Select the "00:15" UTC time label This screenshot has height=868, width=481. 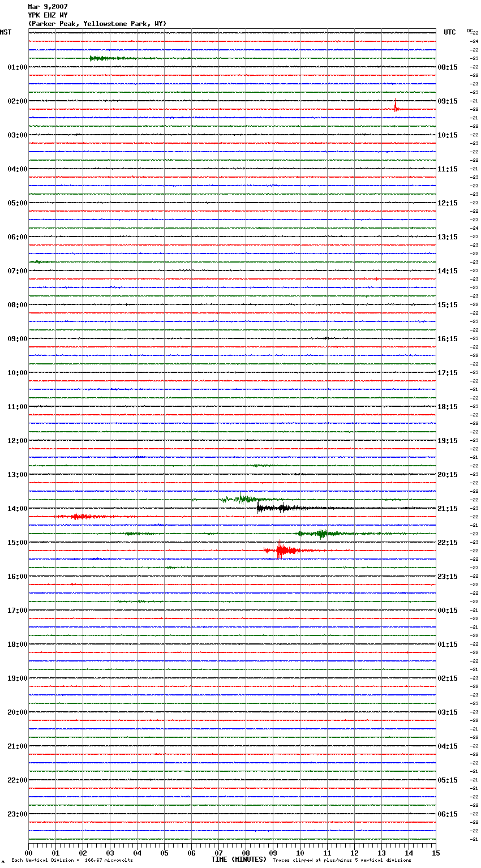[448, 611]
